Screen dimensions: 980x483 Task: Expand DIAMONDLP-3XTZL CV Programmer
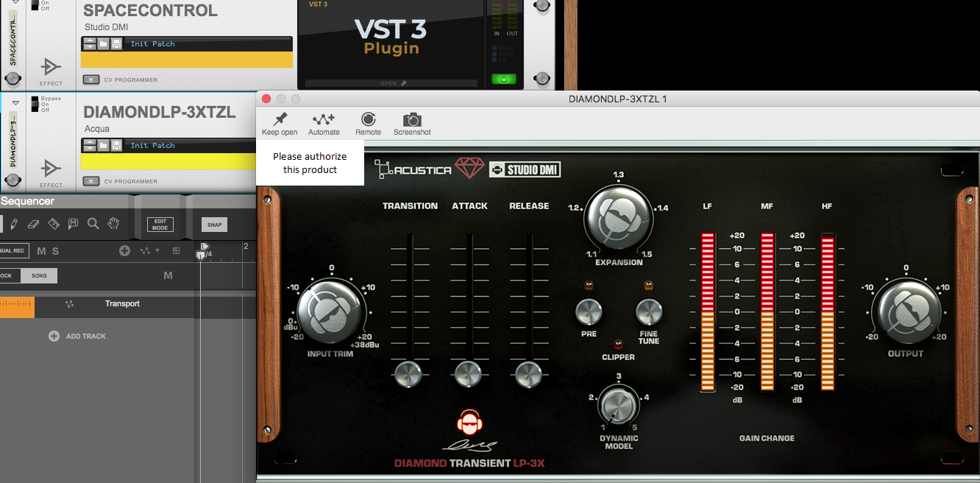tap(90, 181)
